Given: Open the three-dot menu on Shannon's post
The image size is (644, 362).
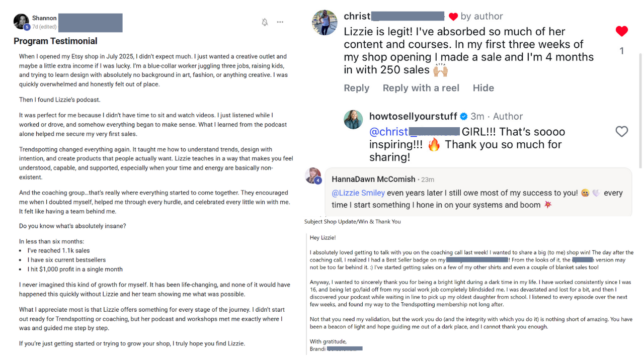Looking at the screenshot, I should pyautogui.click(x=280, y=22).
